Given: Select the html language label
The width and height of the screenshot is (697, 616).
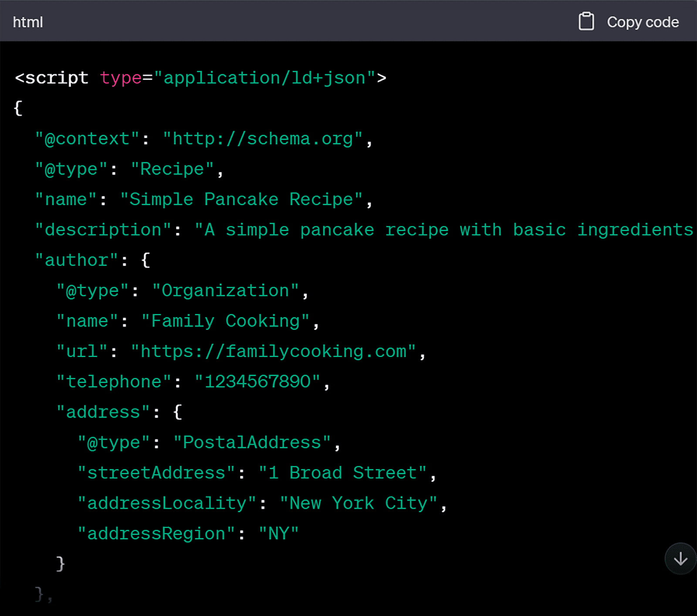Looking at the screenshot, I should (x=27, y=21).
